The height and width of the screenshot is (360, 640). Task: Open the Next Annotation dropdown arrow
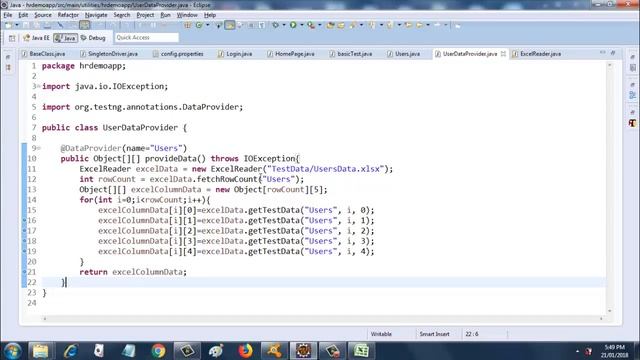pos(381,25)
